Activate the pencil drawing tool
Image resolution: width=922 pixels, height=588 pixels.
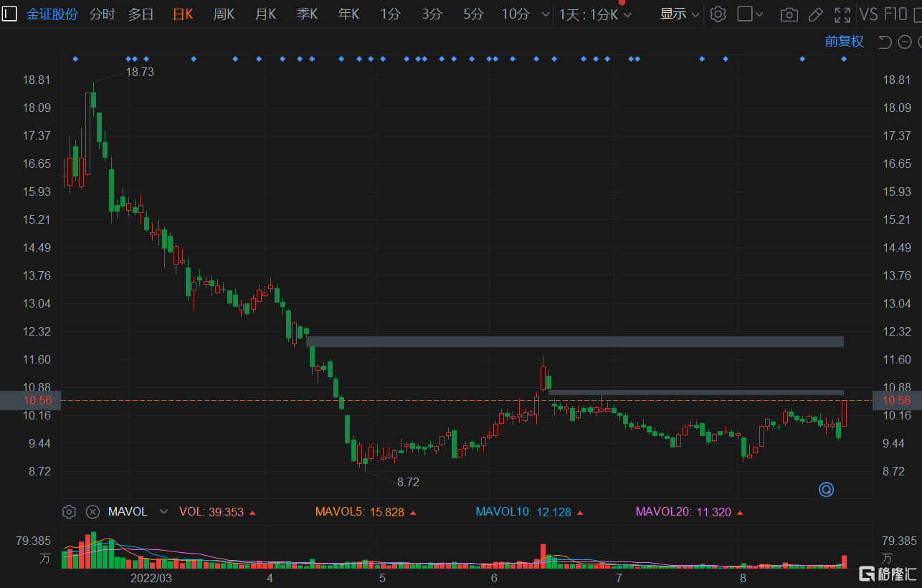(816, 14)
